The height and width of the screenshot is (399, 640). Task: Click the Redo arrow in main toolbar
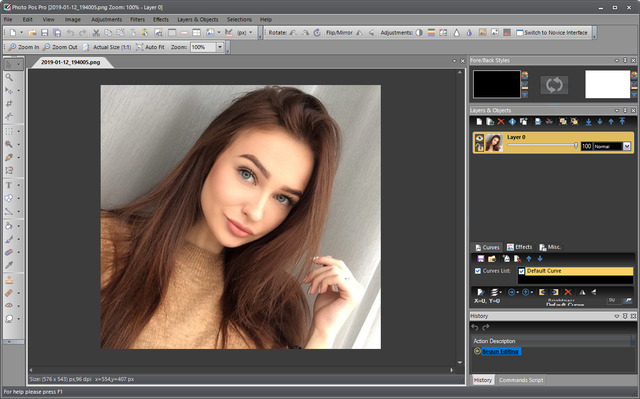point(83,33)
